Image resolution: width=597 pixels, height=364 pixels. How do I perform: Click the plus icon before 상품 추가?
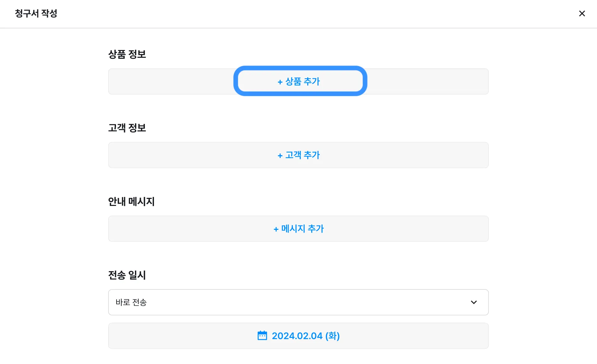[x=280, y=82]
